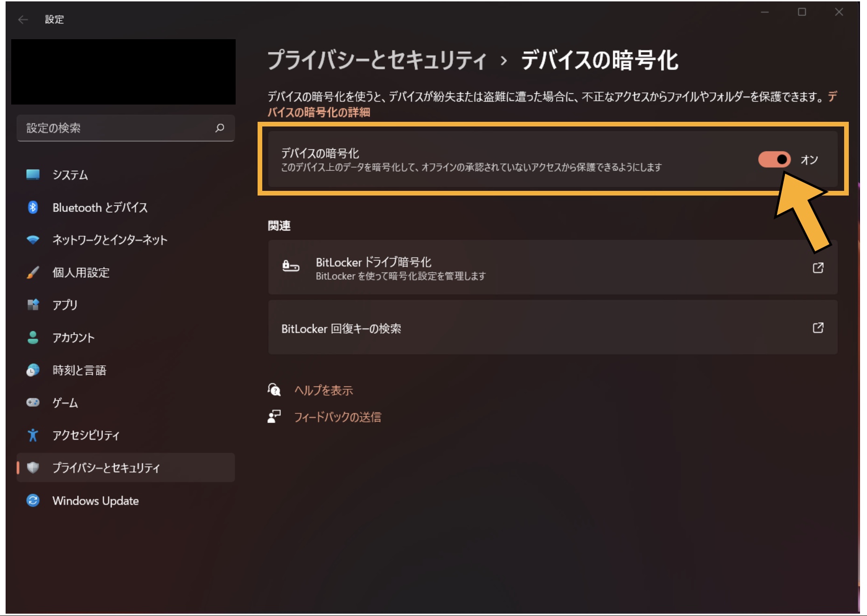Select プライバシーとセキュリティ in the sidebar
This screenshot has height=616, width=867.
click(x=105, y=468)
